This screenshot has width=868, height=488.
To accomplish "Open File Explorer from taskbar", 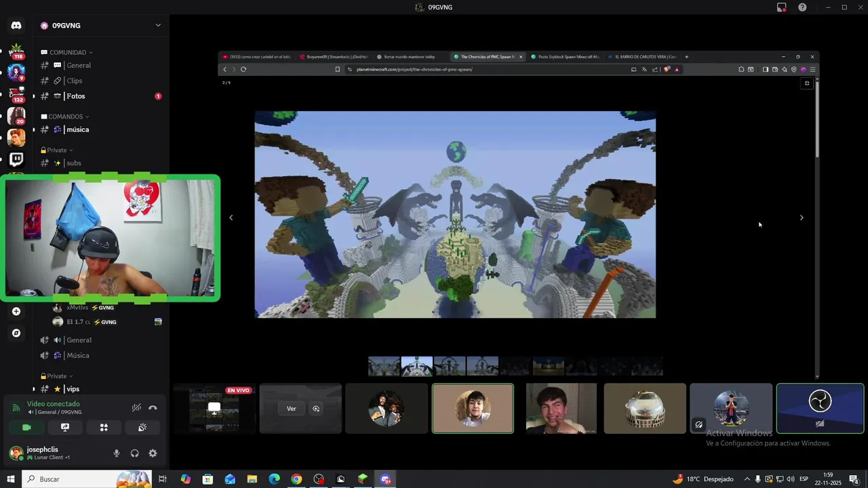I will pyautogui.click(x=252, y=479).
